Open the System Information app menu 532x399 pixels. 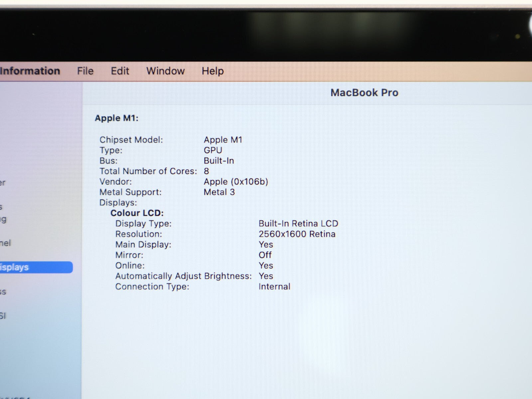pyautogui.click(x=30, y=71)
